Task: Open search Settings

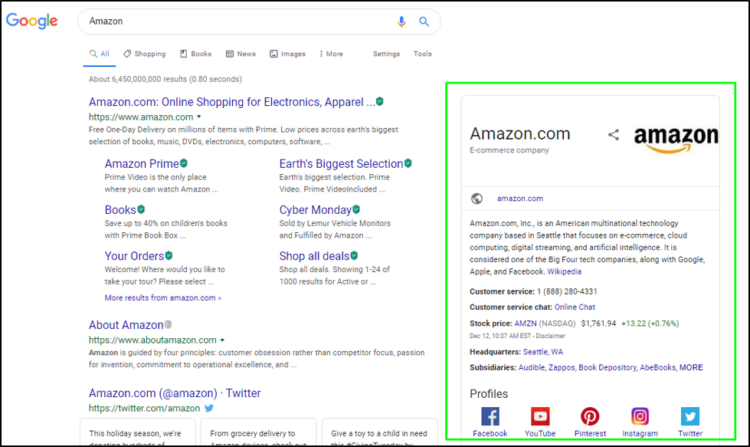Action: (386, 54)
